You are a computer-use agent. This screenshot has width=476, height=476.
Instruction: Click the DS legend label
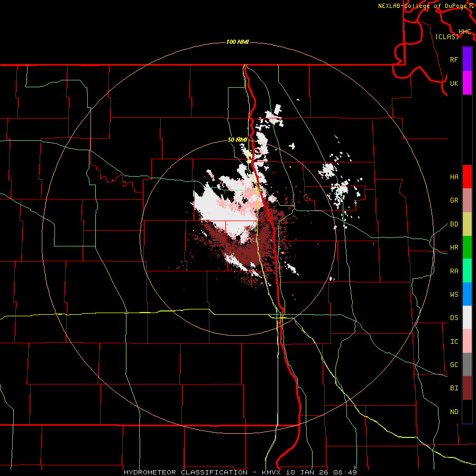[x=454, y=317]
